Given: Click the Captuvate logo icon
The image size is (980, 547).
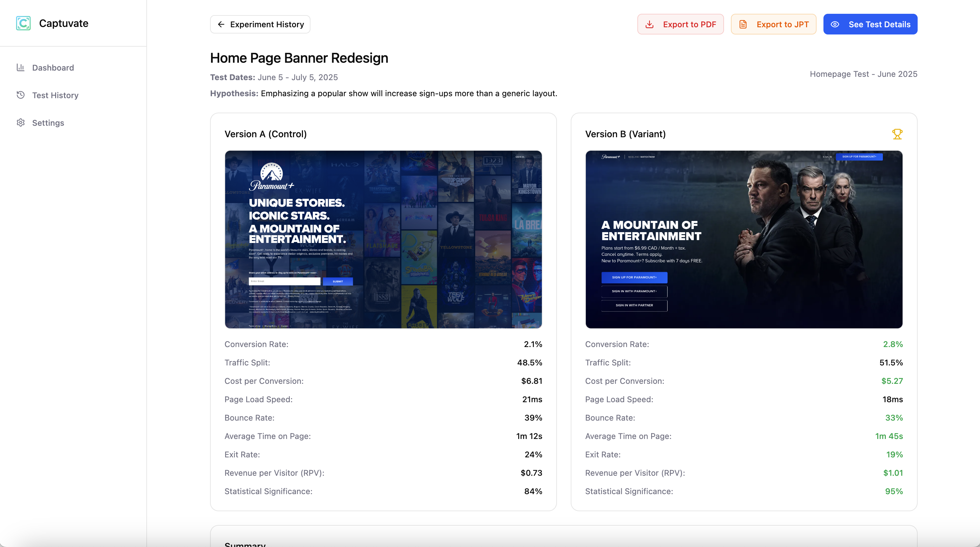Looking at the screenshot, I should [23, 23].
